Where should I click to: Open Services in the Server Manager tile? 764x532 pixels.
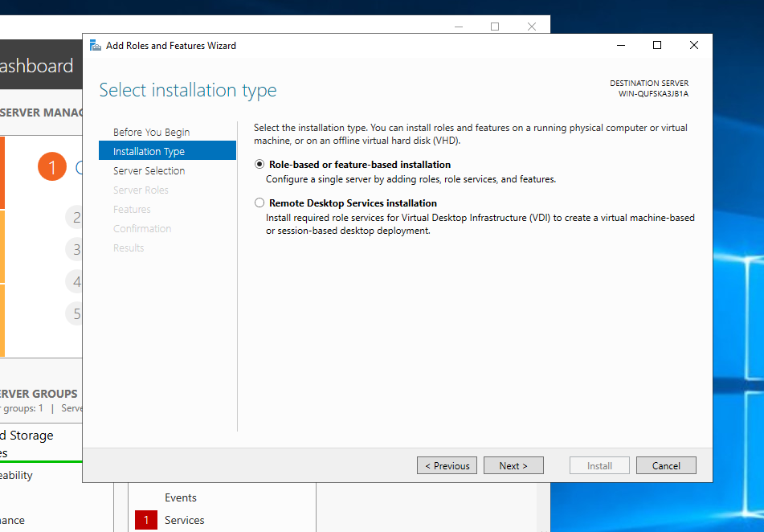tap(184, 520)
